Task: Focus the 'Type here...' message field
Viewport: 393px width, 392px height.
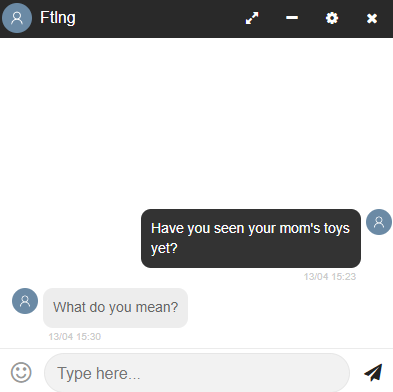Action: tap(197, 373)
